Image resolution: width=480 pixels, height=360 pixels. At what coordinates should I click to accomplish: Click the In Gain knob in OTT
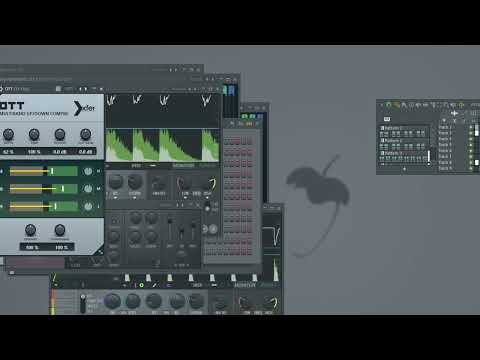click(60, 134)
